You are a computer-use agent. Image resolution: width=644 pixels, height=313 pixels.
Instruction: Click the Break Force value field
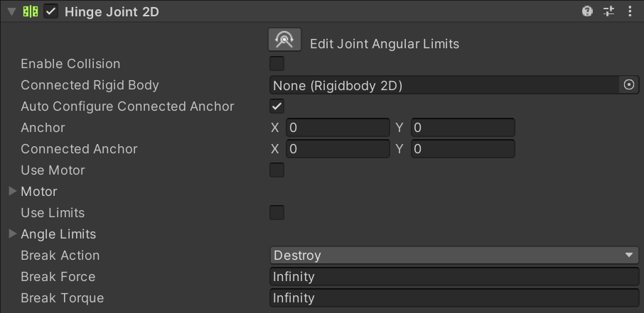click(x=454, y=277)
